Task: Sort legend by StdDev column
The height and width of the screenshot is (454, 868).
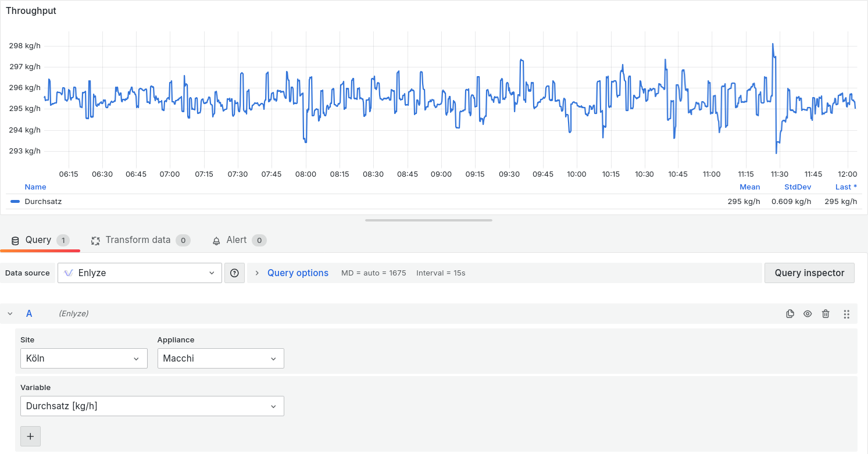Action: click(x=796, y=187)
